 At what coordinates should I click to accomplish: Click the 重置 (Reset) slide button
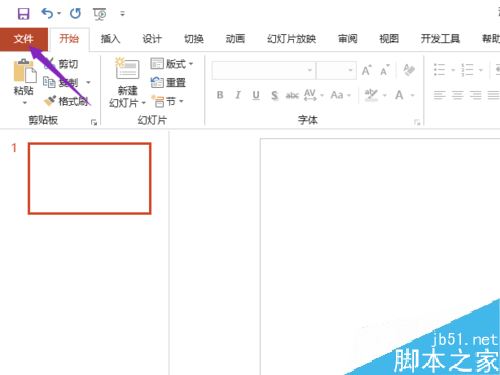tap(168, 82)
